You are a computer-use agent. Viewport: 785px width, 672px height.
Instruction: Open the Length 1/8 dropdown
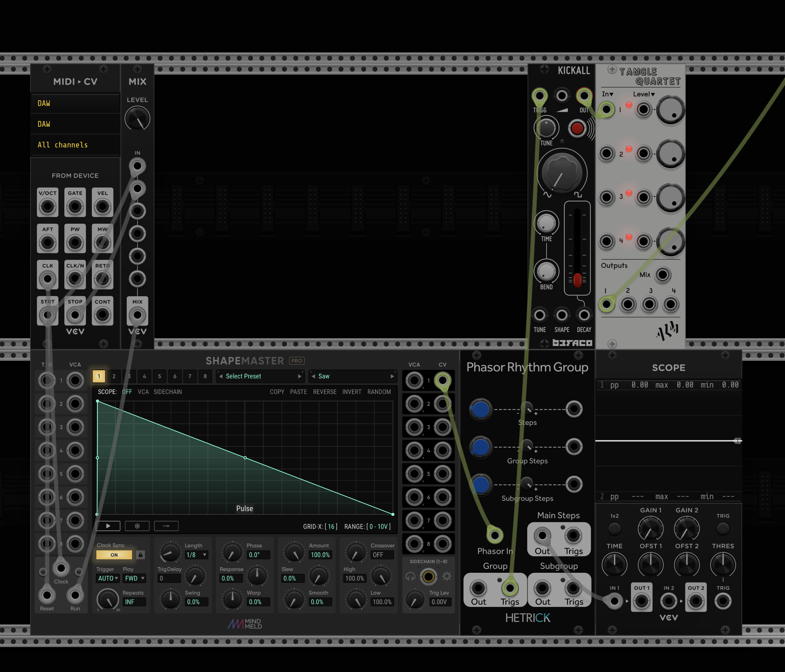pyautogui.click(x=196, y=555)
